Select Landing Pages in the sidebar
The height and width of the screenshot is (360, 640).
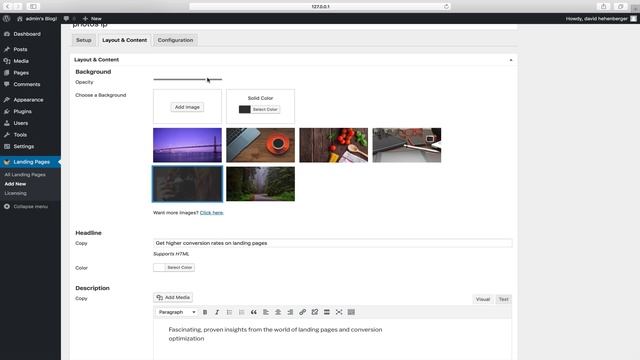tap(30, 162)
